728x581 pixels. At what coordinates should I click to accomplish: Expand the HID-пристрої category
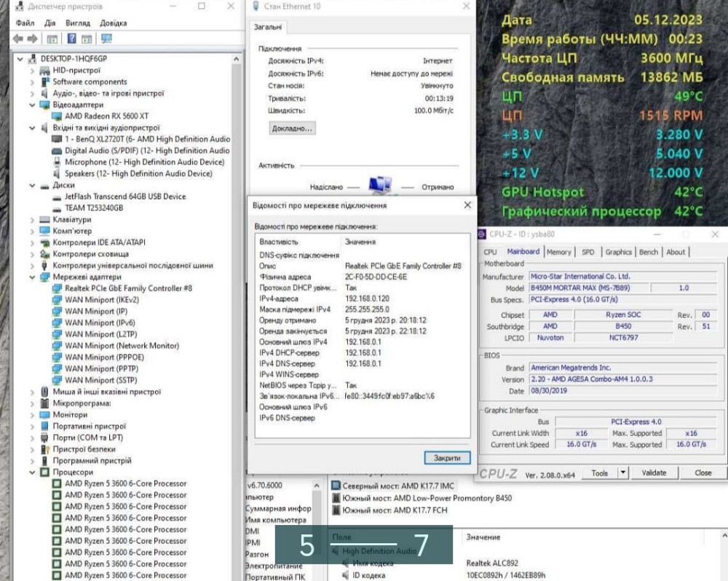tap(32, 71)
